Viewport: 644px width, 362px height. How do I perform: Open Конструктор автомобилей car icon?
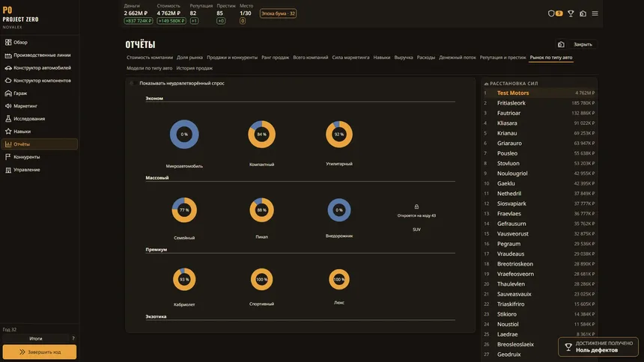pos(8,68)
